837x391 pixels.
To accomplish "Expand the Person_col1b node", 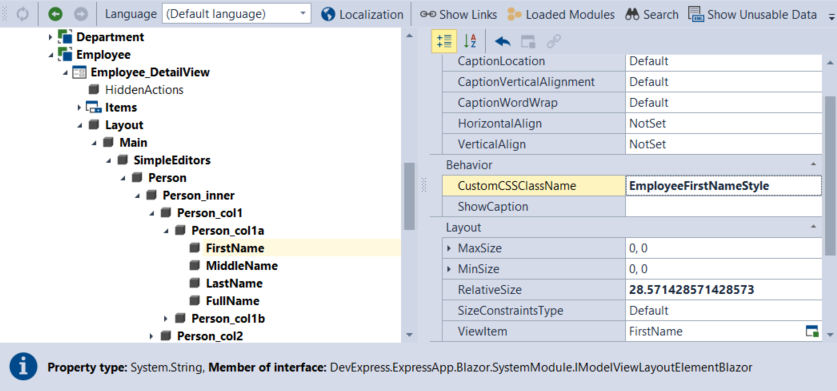I will pos(166,319).
